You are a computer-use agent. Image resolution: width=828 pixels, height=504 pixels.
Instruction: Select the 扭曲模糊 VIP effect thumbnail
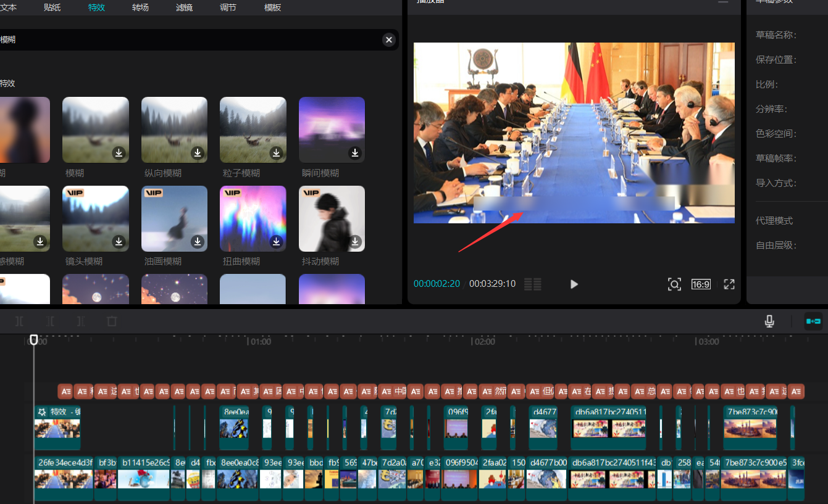(x=253, y=218)
